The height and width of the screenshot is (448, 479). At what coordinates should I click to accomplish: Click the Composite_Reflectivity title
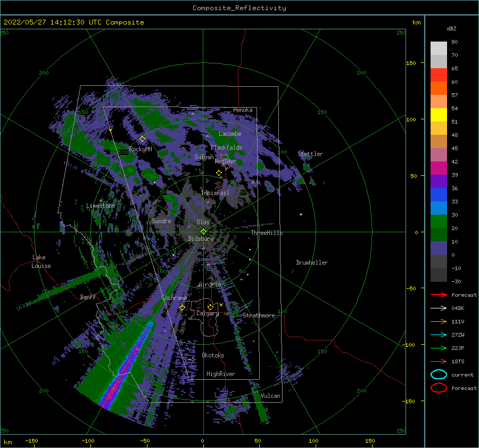(x=240, y=8)
